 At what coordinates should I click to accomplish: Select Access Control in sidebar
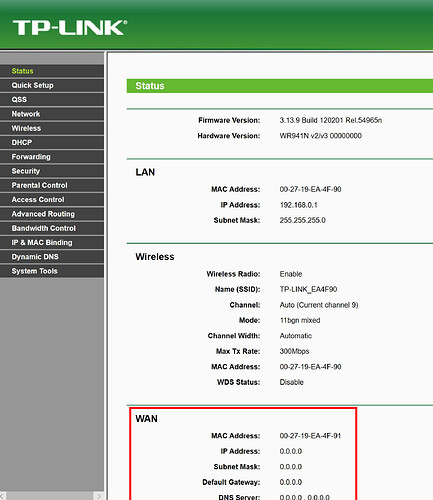pos(52,200)
